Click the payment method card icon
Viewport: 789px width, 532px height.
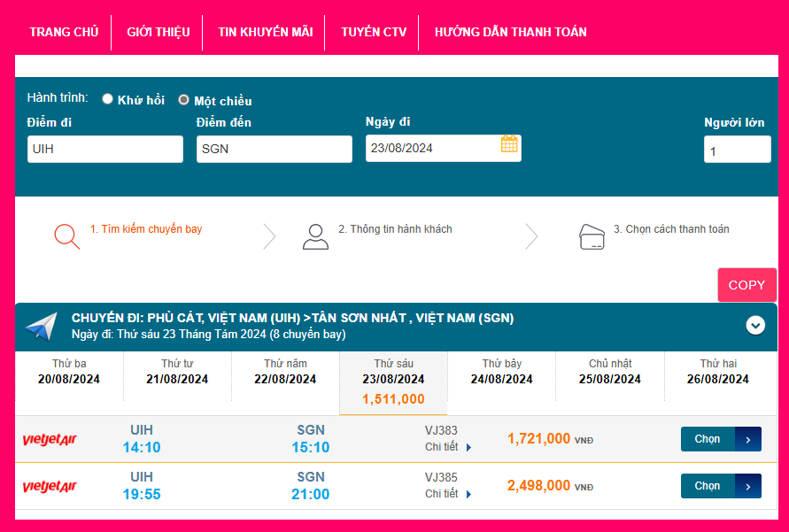pos(592,236)
